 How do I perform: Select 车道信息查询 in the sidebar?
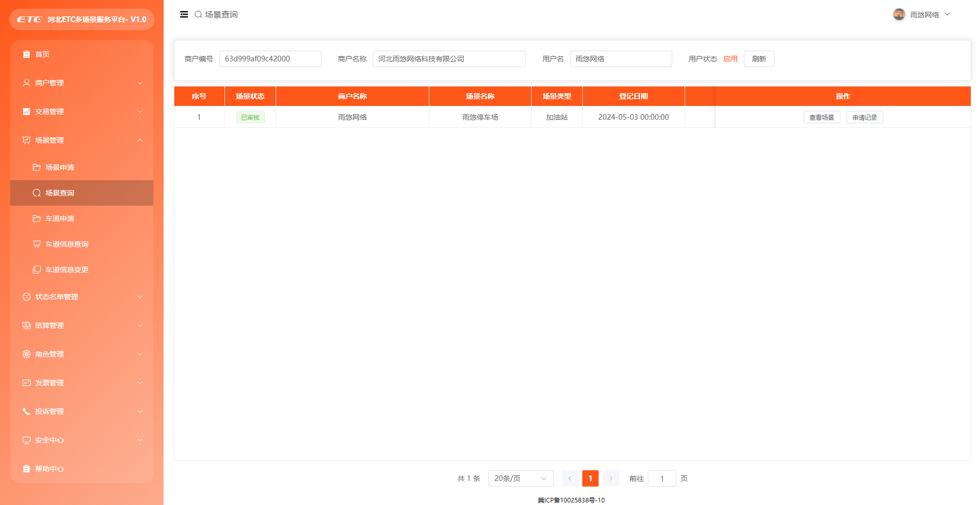66,244
